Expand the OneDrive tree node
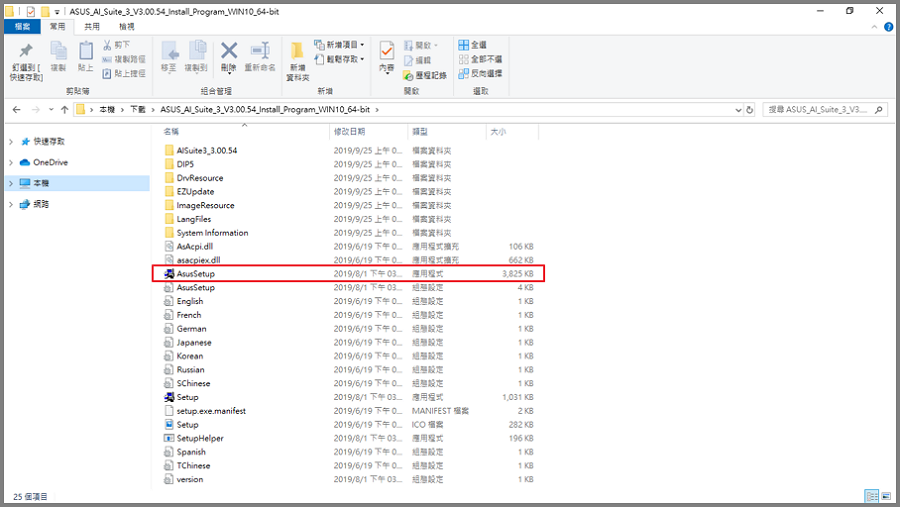The image size is (900, 507). point(11,162)
